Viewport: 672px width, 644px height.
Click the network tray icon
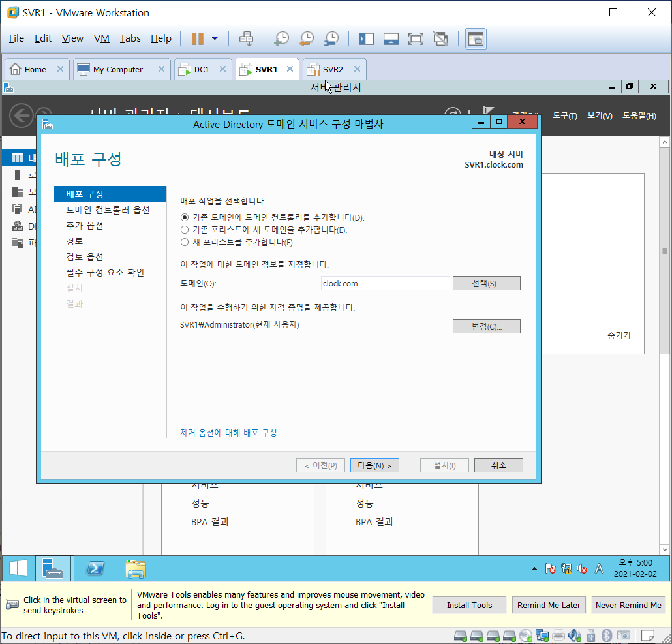(x=566, y=568)
